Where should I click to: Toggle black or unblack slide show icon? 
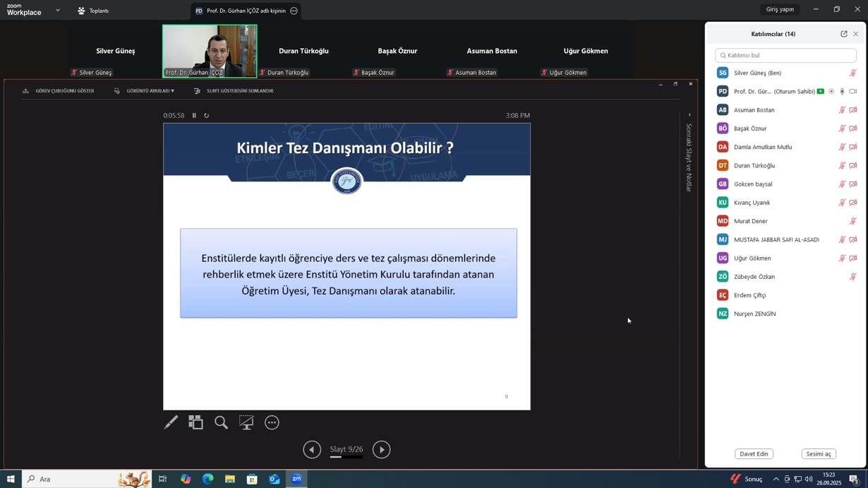coord(246,422)
